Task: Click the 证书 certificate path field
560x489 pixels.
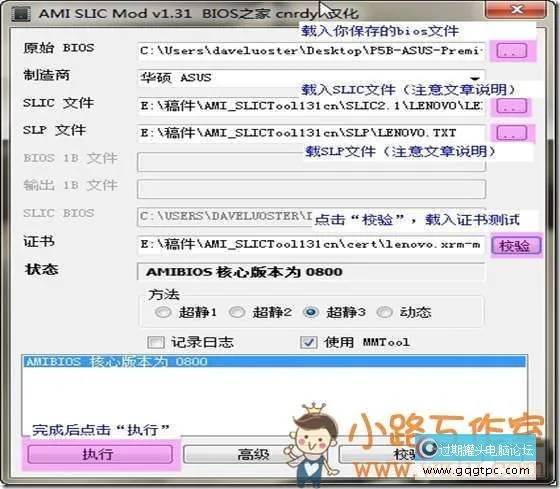Action: (311, 244)
